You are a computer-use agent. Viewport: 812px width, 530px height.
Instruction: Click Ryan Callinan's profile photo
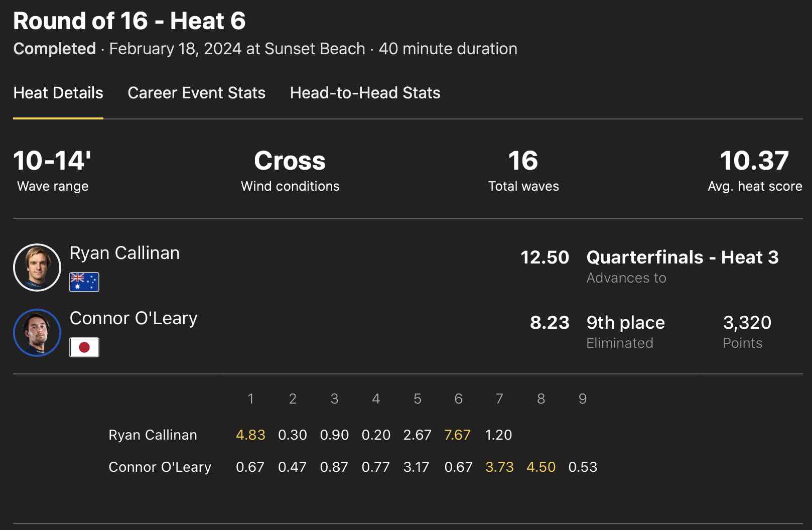click(x=37, y=268)
